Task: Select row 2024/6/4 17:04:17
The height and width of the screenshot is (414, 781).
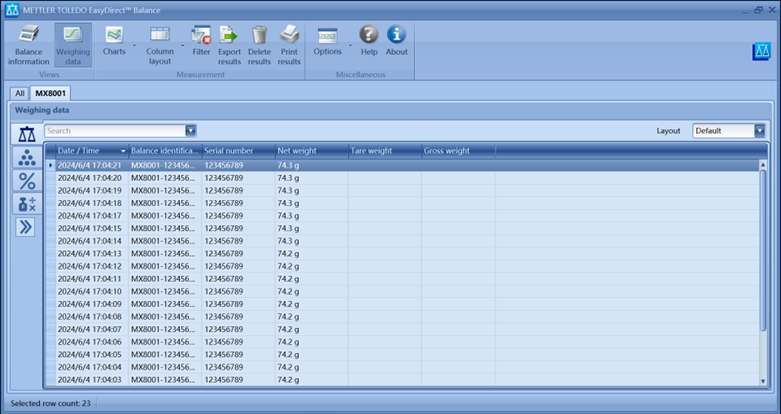Action: pyautogui.click(x=402, y=216)
